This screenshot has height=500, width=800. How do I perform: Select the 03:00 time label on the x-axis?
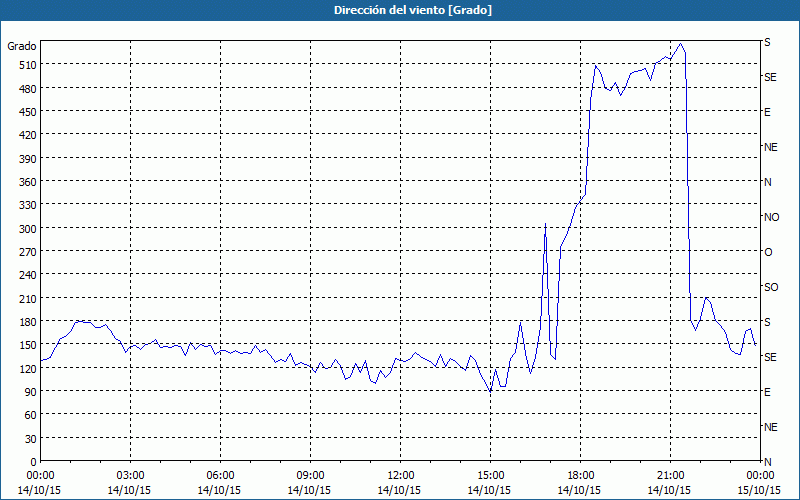(x=131, y=476)
